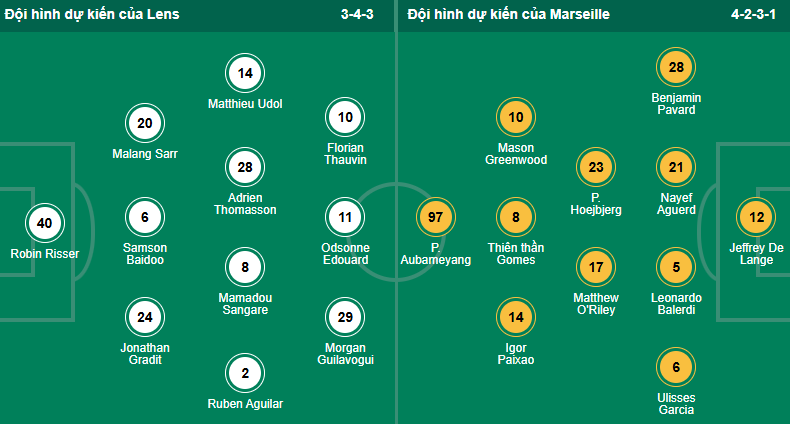Click the Lens 3-4-3 formation text

(x=359, y=15)
